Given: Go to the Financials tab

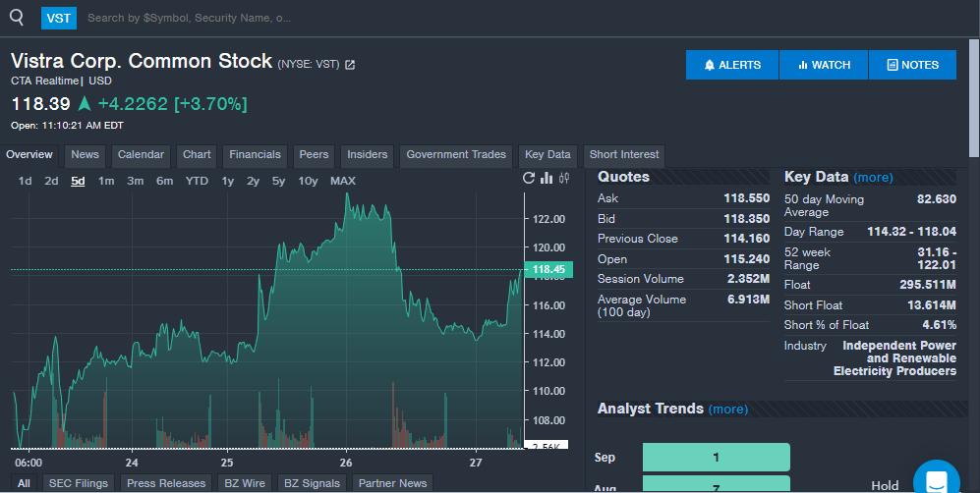Looking at the screenshot, I should click(255, 155).
